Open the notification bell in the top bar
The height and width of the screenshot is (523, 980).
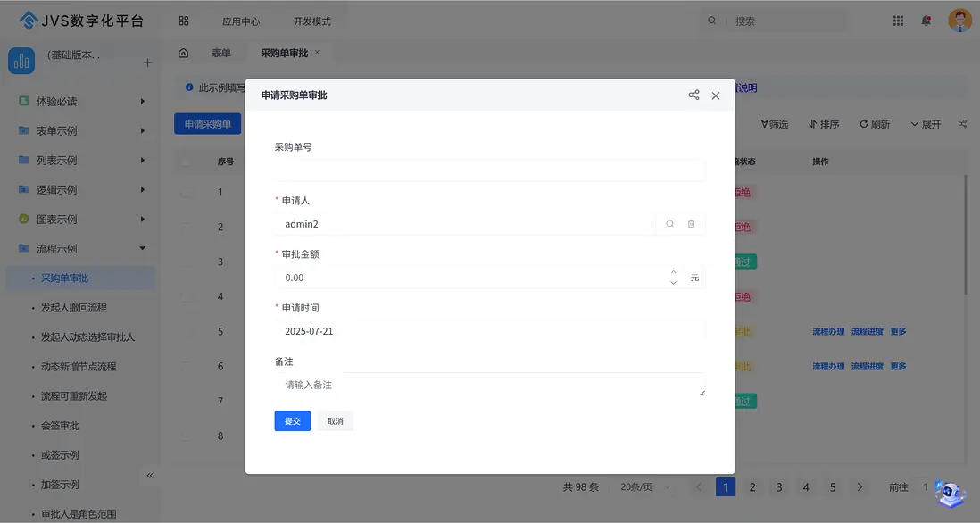coord(926,20)
